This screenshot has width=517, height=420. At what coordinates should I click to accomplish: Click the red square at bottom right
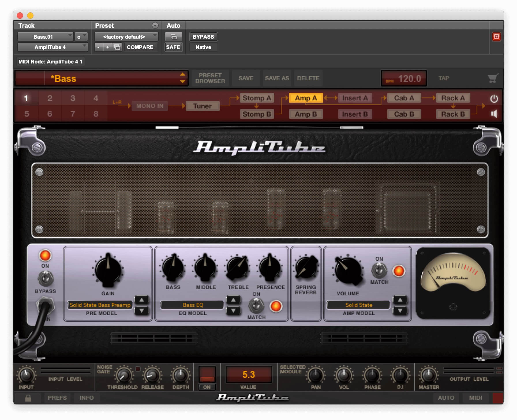(x=498, y=398)
